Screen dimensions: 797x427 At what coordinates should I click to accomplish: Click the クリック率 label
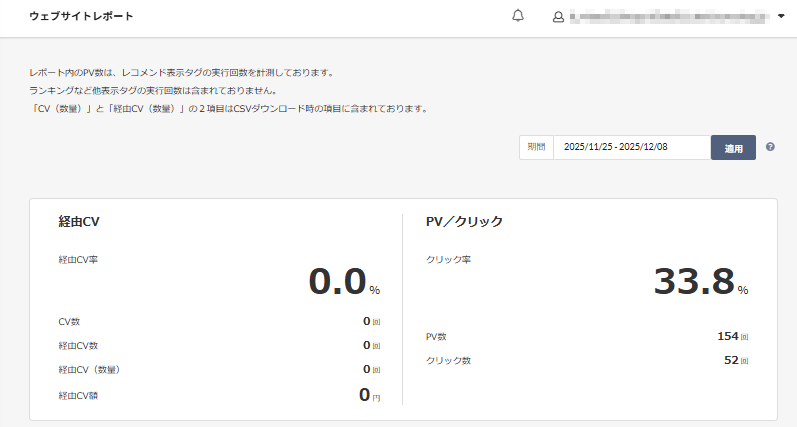(448, 260)
